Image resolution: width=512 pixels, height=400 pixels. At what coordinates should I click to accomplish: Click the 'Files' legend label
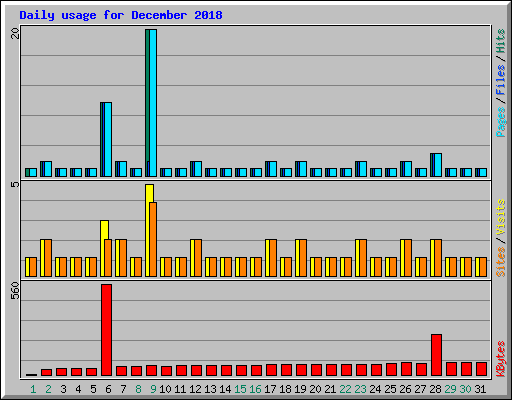pyautogui.click(x=500, y=80)
